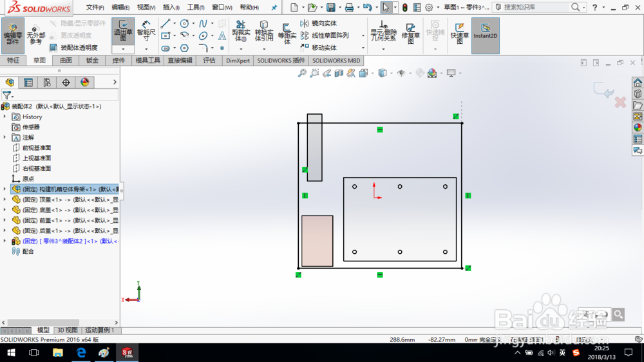Open the Smart Dimension dropdown arrow
The image size is (644, 362).
[x=146, y=50]
